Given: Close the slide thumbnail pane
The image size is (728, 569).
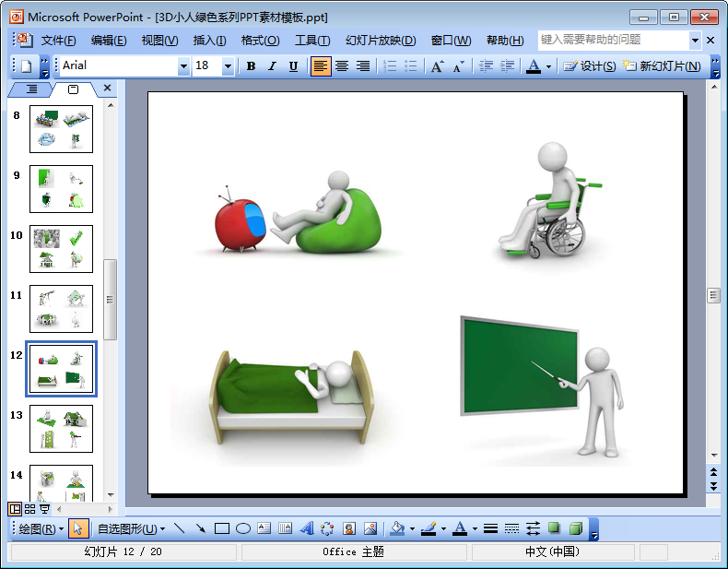Looking at the screenshot, I should [107, 88].
